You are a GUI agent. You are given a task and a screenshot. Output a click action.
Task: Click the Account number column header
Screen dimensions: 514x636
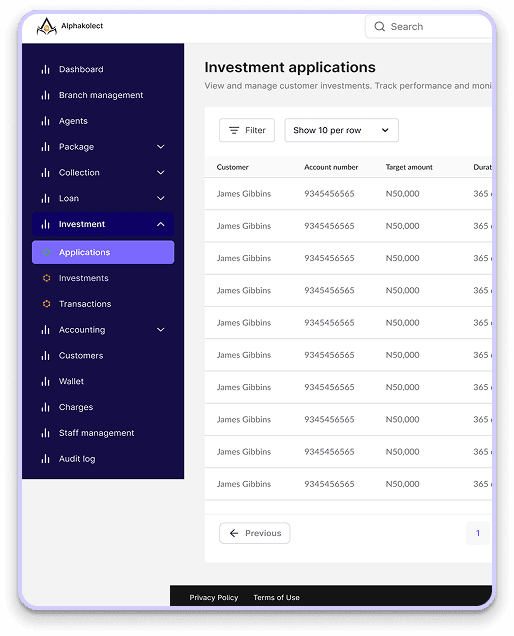(331, 167)
